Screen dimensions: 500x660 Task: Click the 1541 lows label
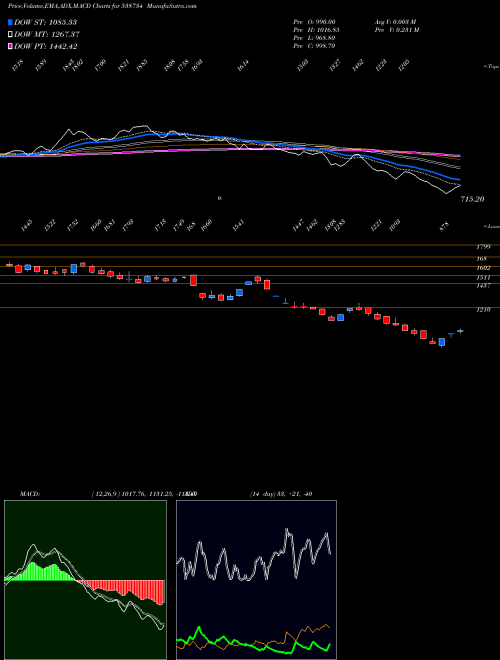tap(238, 225)
